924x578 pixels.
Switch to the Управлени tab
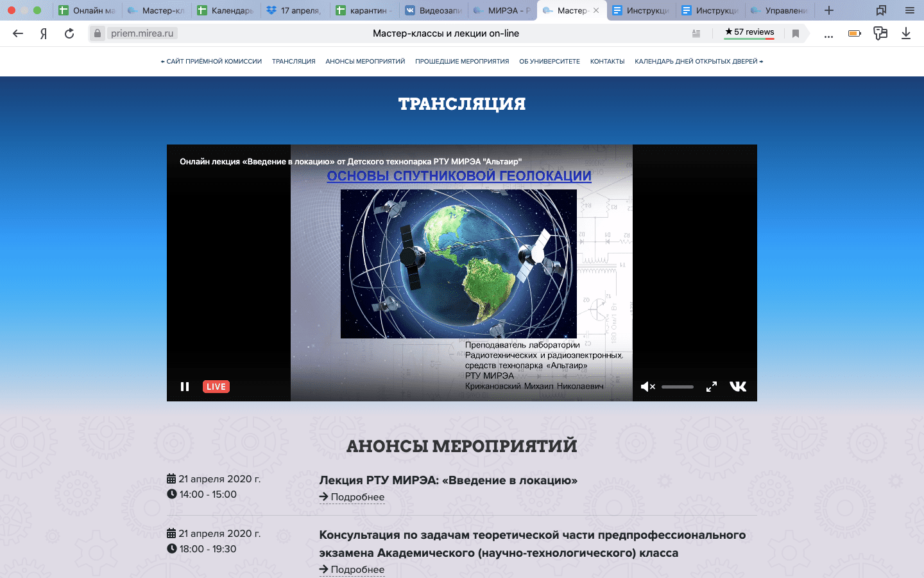(780, 10)
